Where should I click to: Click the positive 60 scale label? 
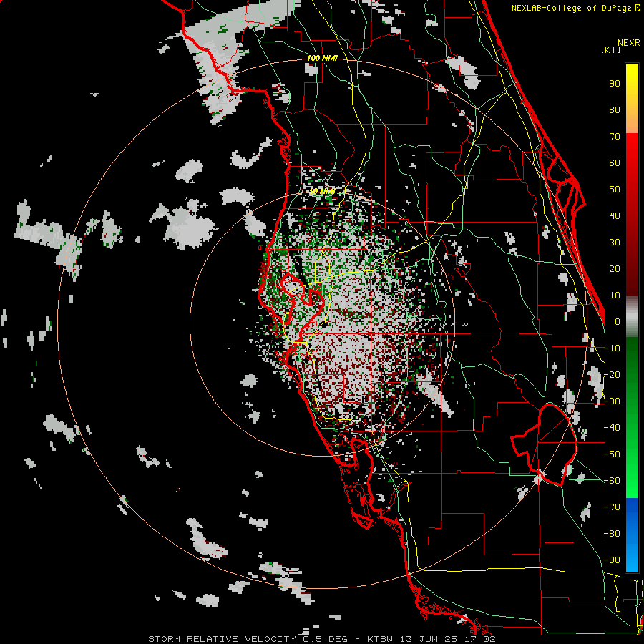pyautogui.click(x=615, y=163)
